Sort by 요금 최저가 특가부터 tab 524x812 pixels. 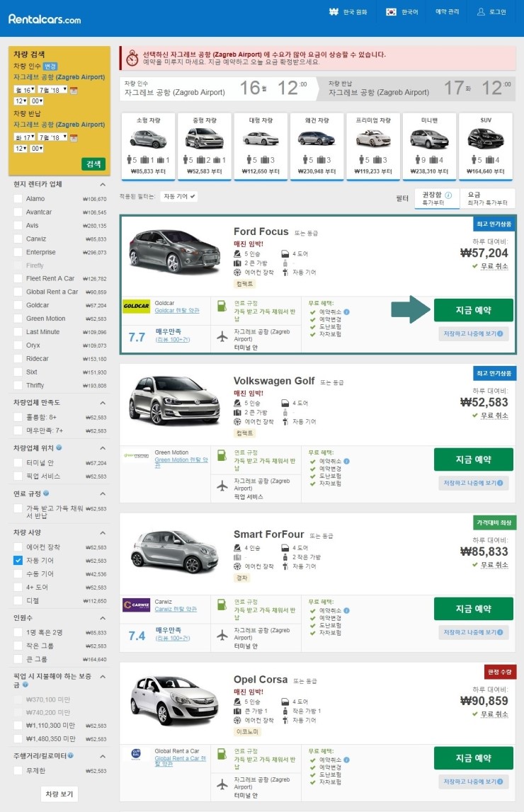(487, 198)
